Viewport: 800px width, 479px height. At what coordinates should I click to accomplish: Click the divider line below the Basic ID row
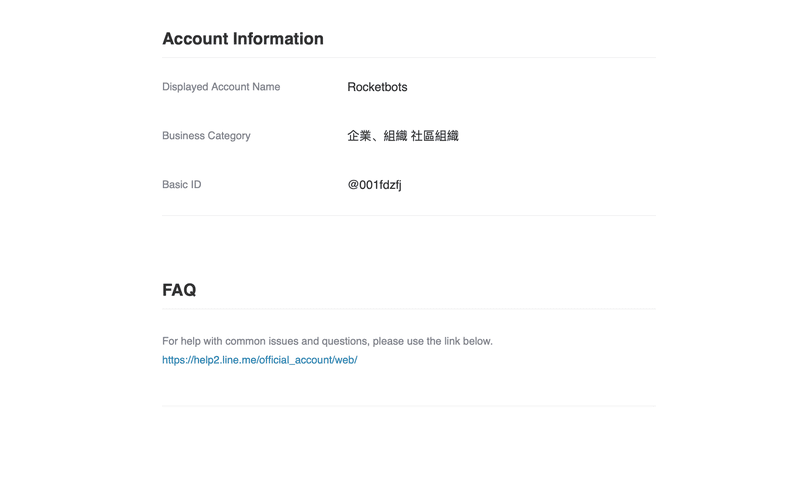(408, 215)
